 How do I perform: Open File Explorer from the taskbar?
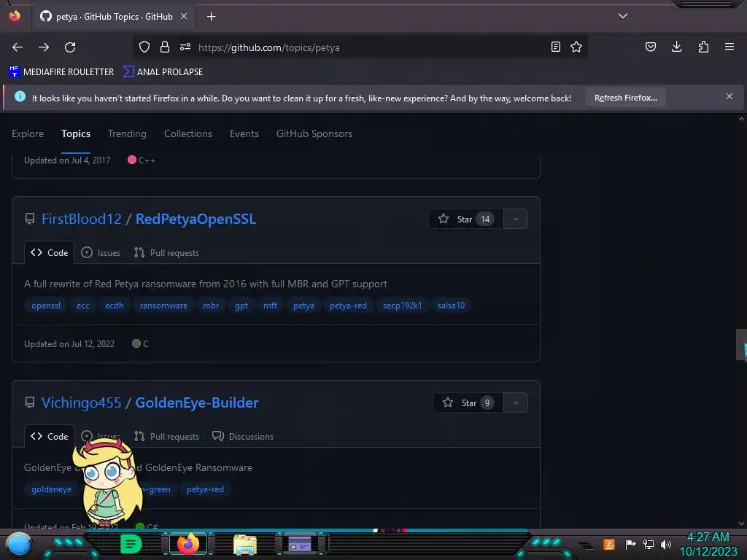pyautogui.click(x=245, y=545)
